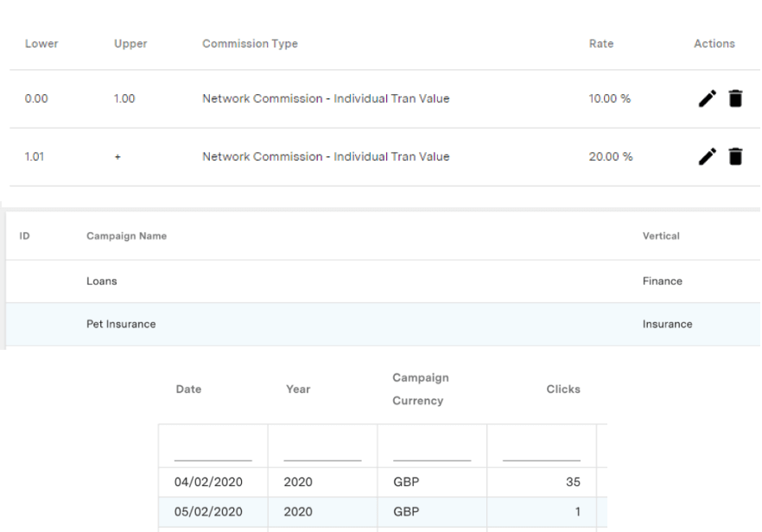The width and height of the screenshot is (762, 532).
Task: Click the Rate column header
Action: (x=601, y=44)
